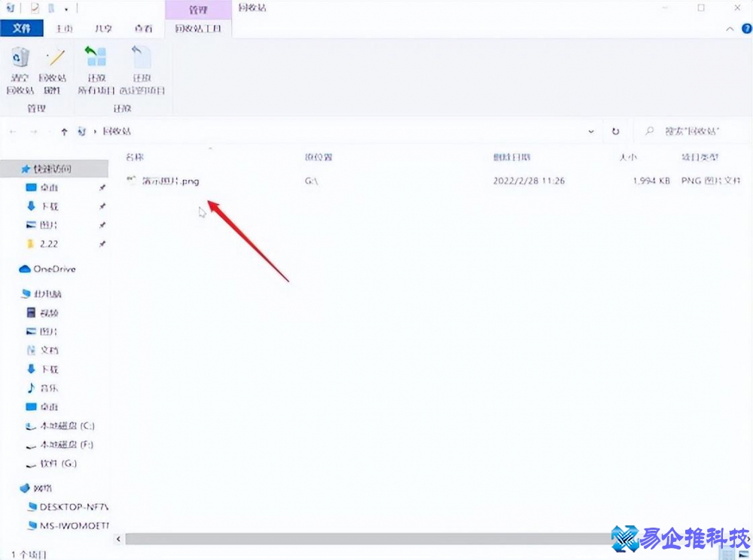Refresh the Recycle Bin view
The height and width of the screenshot is (560, 753).
click(x=616, y=131)
